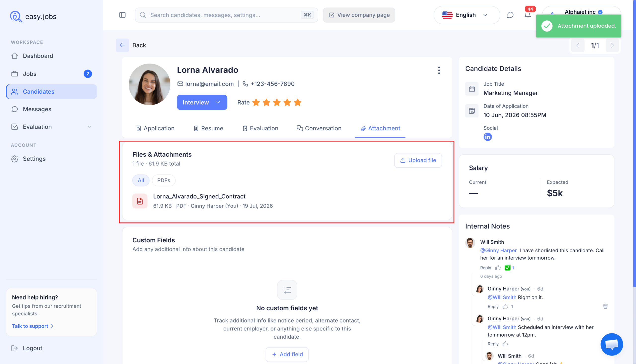Open the live chat support bubble
636x364 pixels.
[x=612, y=344]
